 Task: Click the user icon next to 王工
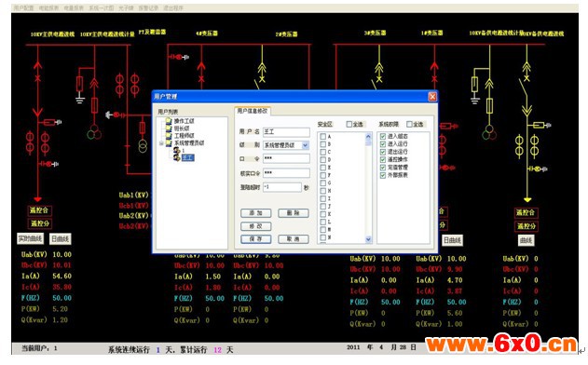[x=177, y=157]
